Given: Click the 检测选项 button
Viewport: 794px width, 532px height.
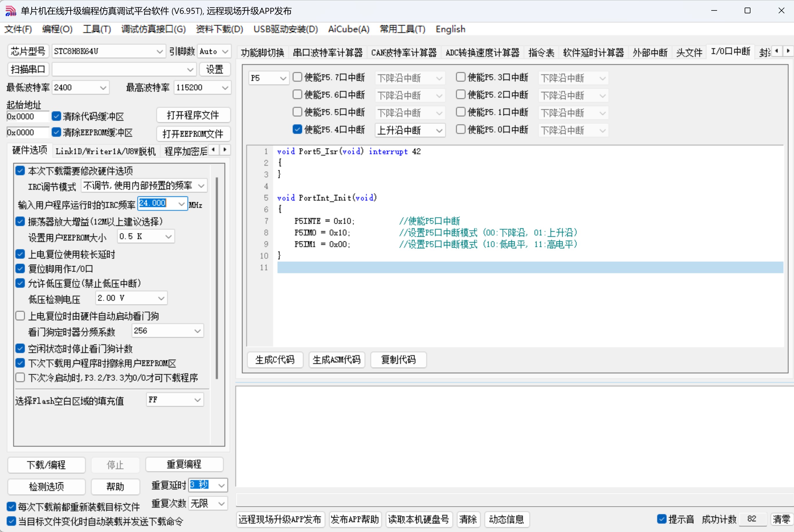Looking at the screenshot, I should click(x=46, y=486).
